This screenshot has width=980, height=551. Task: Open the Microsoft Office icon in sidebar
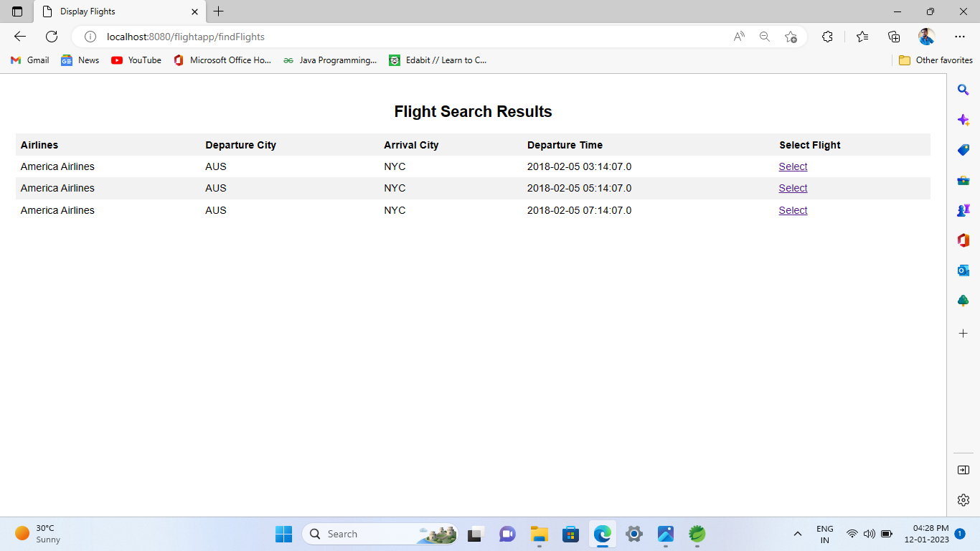963,240
